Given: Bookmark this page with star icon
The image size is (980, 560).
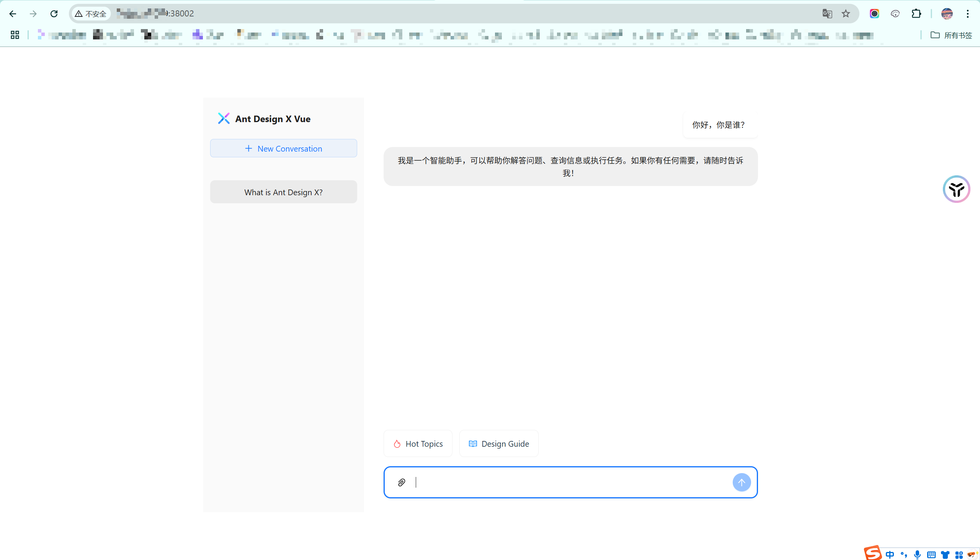Looking at the screenshot, I should click(x=845, y=14).
